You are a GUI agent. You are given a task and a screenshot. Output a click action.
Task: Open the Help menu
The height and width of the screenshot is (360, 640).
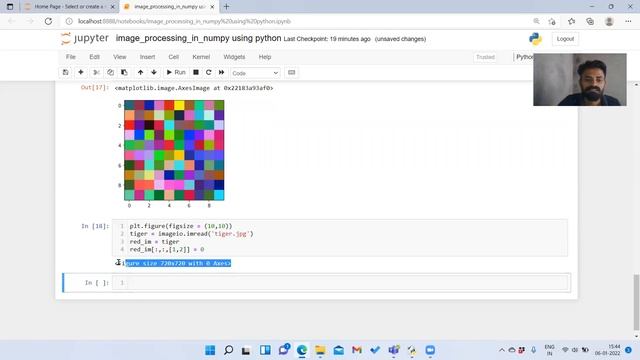pyautogui.click(x=265, y=57)
